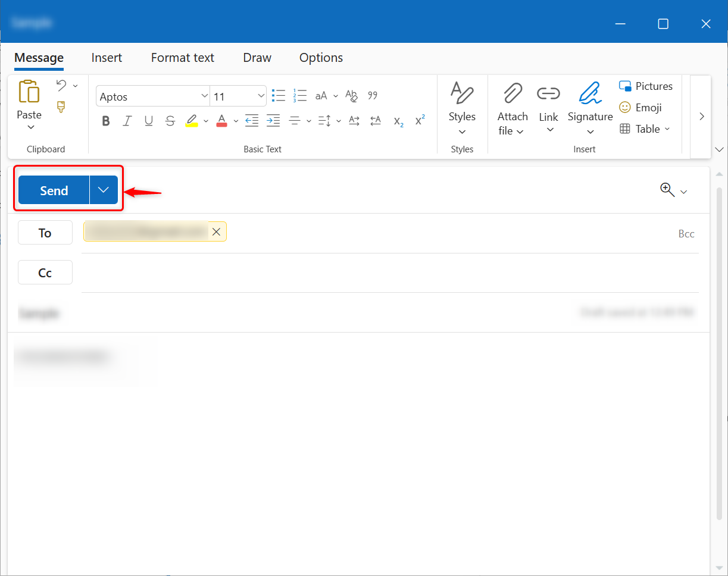The height and width of the screenshot is (576, 728).
Task: Set left-to-right text direction
Action: [354, 120]
